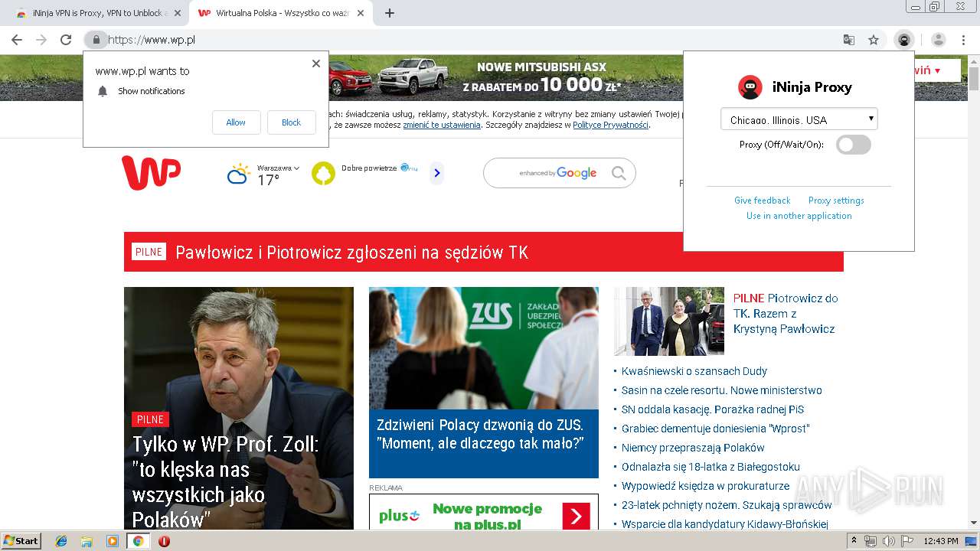Image resolution: width=980 pixels, height=551 pixels.
Task: Click the next arrow beside Dobre powietrze
Action: click(437, 174)
